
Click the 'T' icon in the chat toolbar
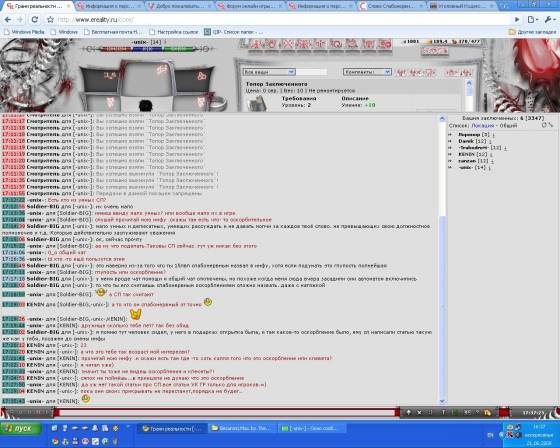[443, 413]
